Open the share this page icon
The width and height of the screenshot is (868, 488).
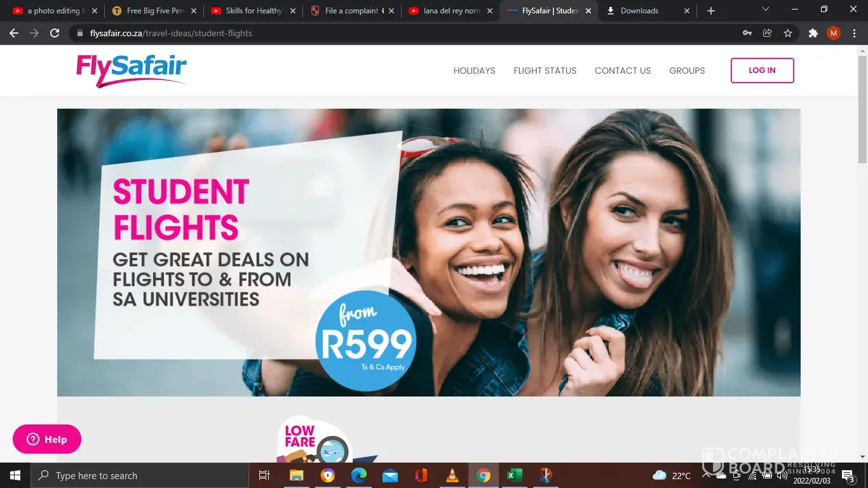click(x=768, y=33)
